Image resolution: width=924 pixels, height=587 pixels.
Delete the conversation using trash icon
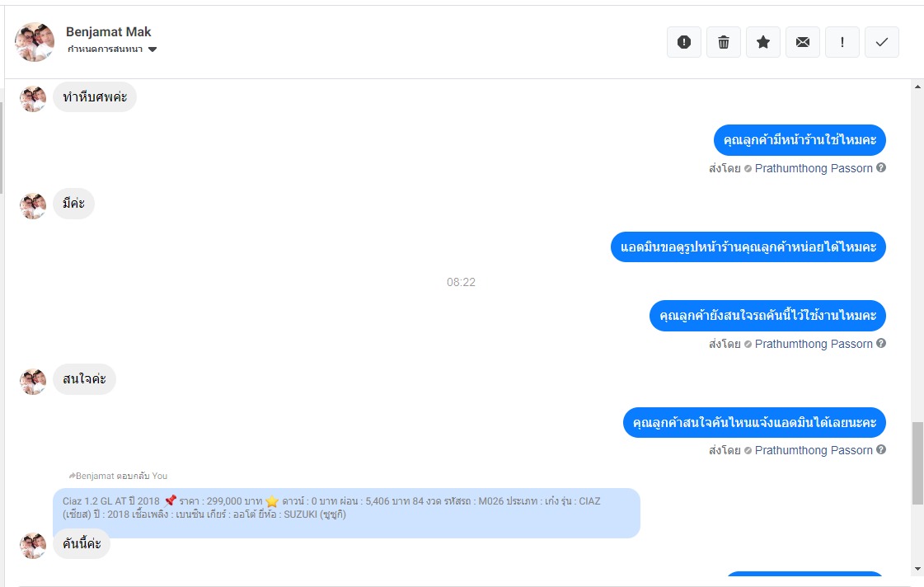pyautogui.click(x=724, y=42)
